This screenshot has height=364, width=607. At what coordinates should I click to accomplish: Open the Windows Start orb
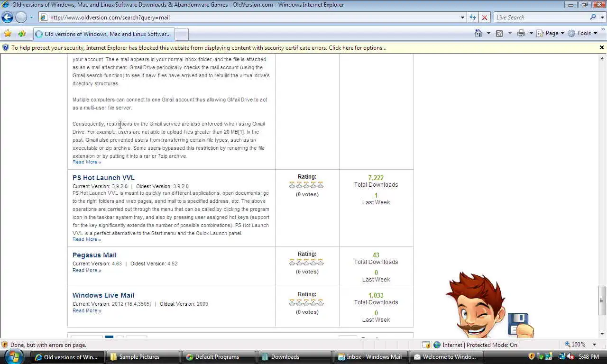click(14, 356)
